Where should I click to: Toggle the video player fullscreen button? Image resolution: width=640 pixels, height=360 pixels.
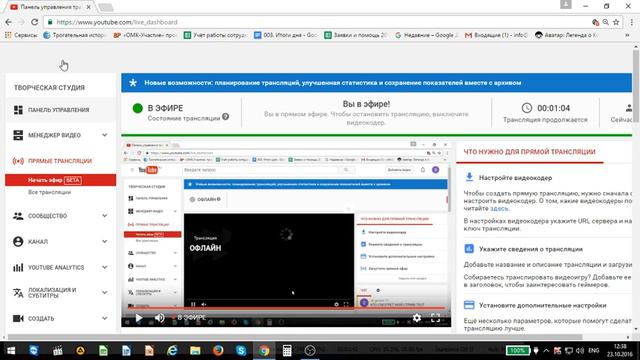pyautogui.click(x=436, y=318)
